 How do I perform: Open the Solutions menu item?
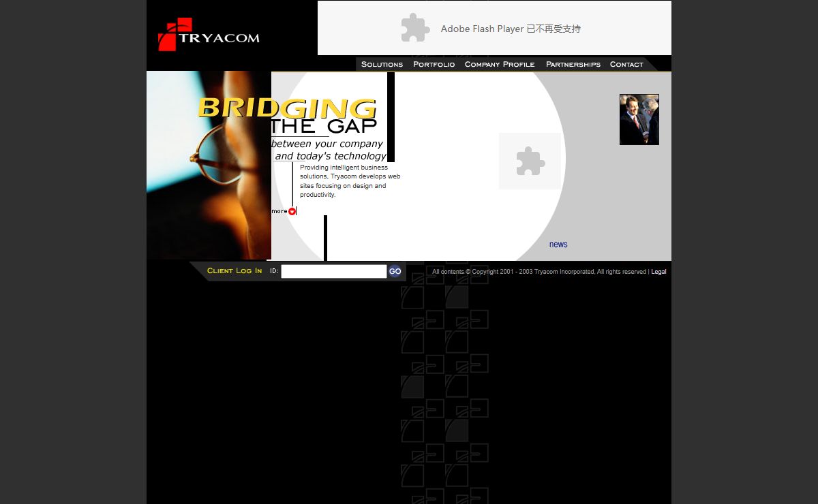382,64
